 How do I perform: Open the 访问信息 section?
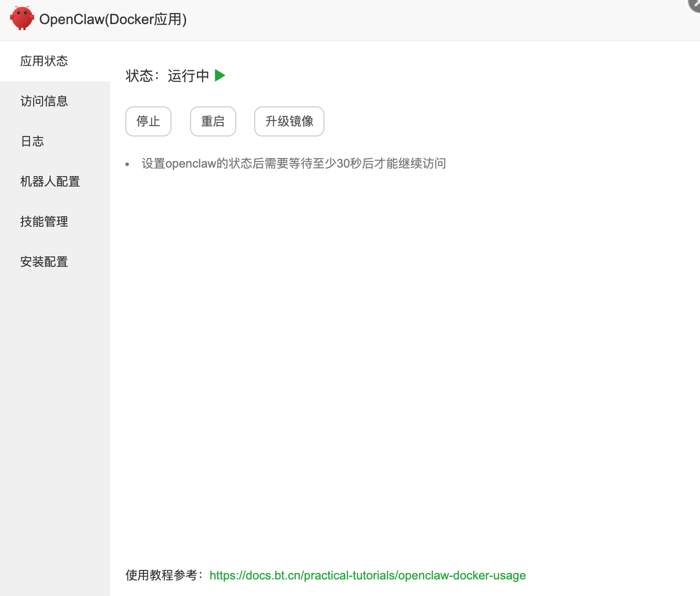[x=44, y=101]
